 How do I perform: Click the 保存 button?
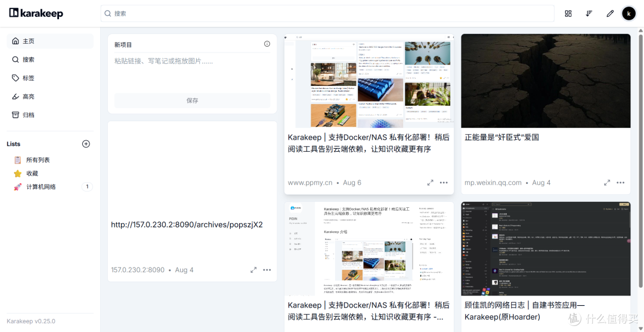point(192,100)
